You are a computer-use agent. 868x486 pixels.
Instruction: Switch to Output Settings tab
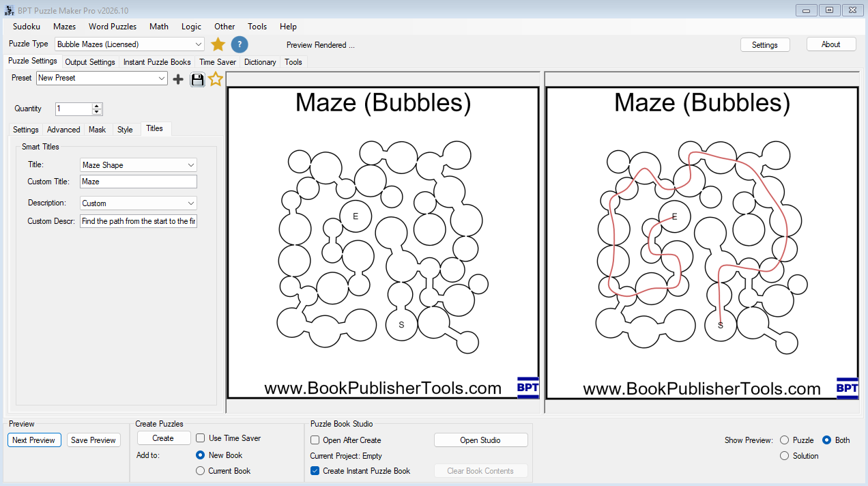coord(90,62)
